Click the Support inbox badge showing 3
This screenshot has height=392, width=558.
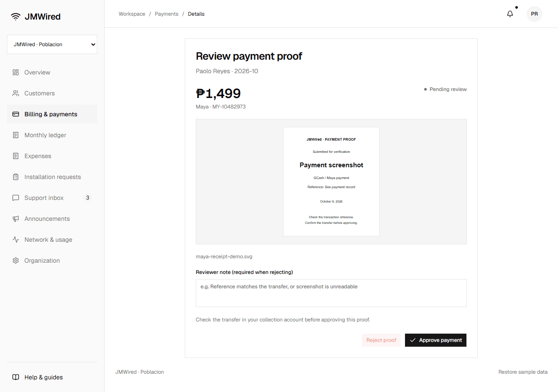click(x=88, y=198)
